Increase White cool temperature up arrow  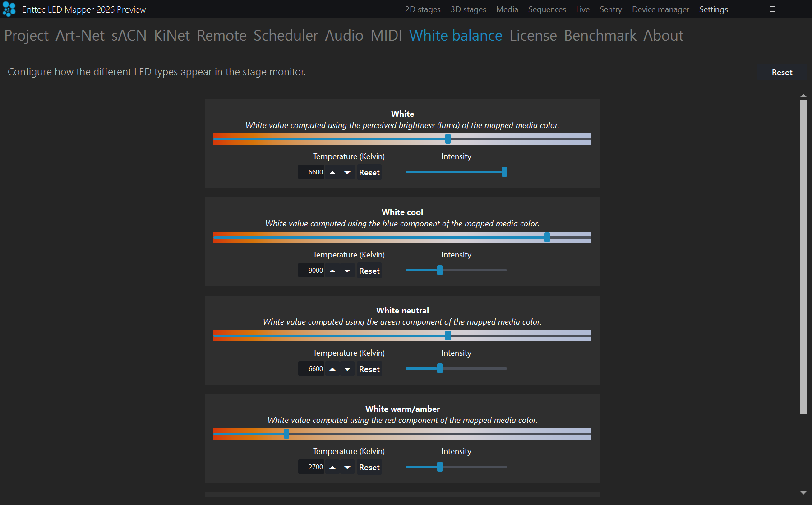tap(332, 271)
